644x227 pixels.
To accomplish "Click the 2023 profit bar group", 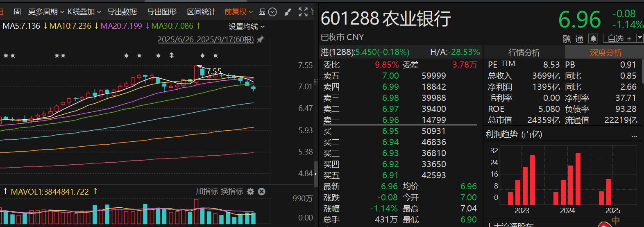I will tap(522, 180).
